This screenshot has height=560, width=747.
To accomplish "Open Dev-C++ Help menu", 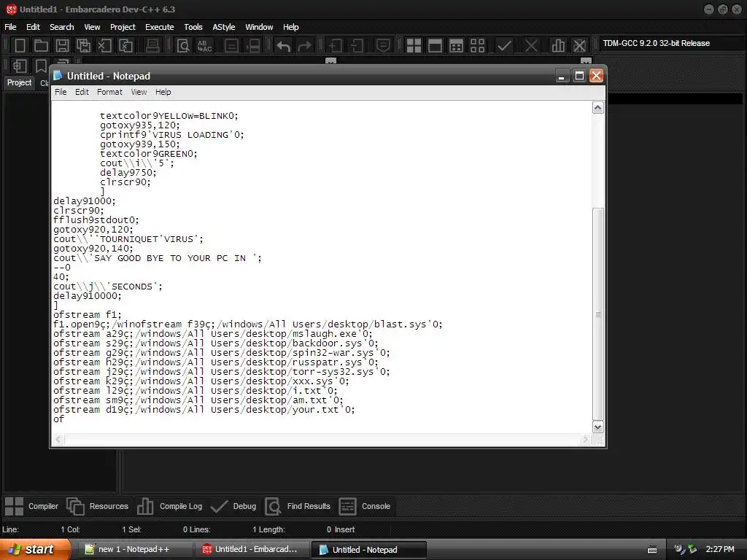I will tap(290, 27).
